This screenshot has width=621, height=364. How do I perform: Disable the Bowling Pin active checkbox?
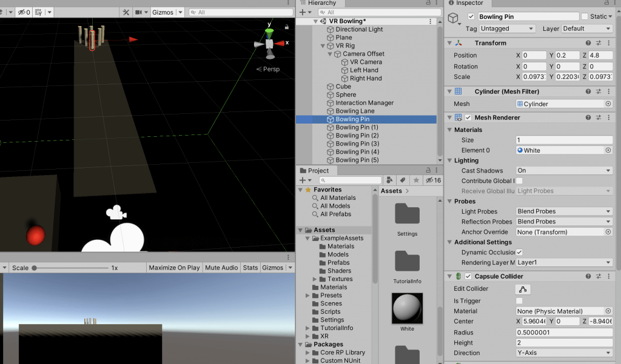[x=471, y=16]
